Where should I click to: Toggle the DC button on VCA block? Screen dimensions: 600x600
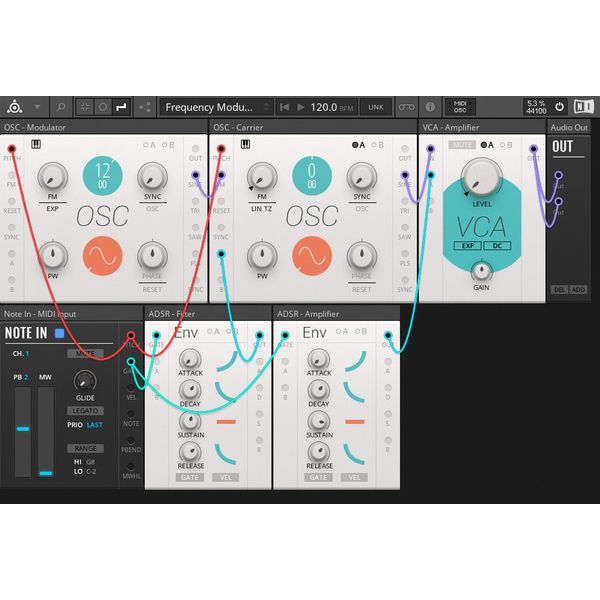[x=497, y=246]
